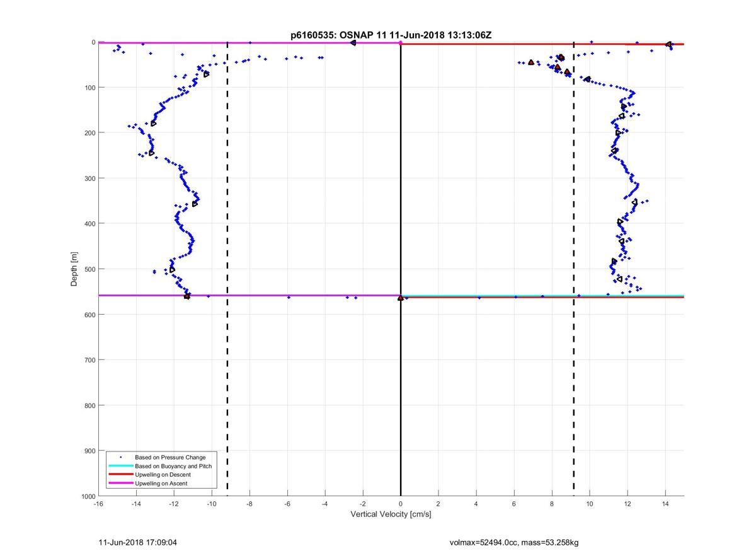Click the timestamp '11-Jun-2018 17:09:04'

(x=138, y=542)
